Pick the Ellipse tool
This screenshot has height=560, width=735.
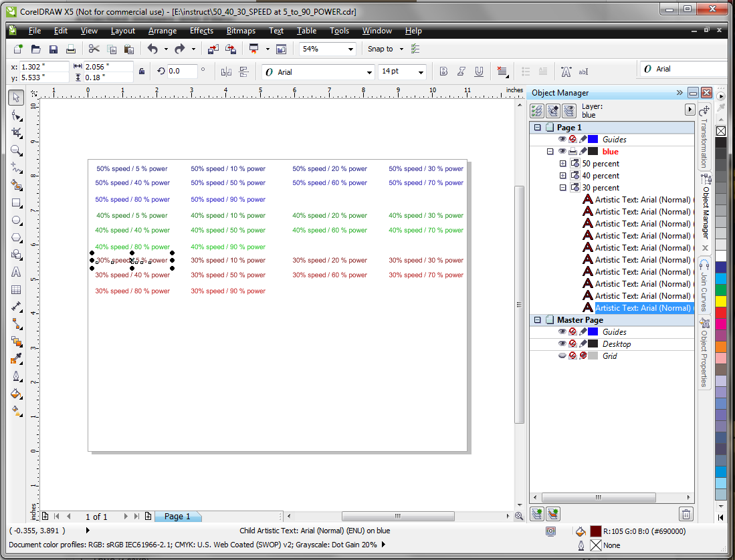17,221
